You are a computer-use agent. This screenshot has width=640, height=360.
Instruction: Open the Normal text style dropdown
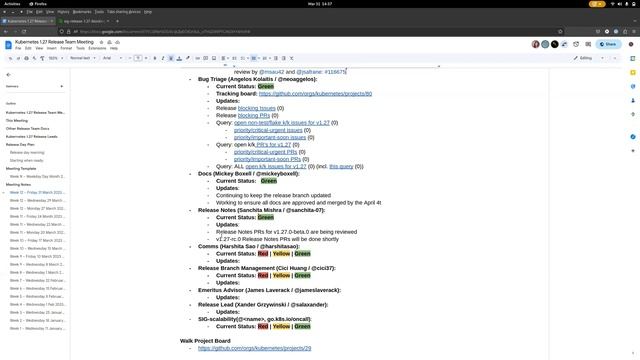[x=83, y=58]
